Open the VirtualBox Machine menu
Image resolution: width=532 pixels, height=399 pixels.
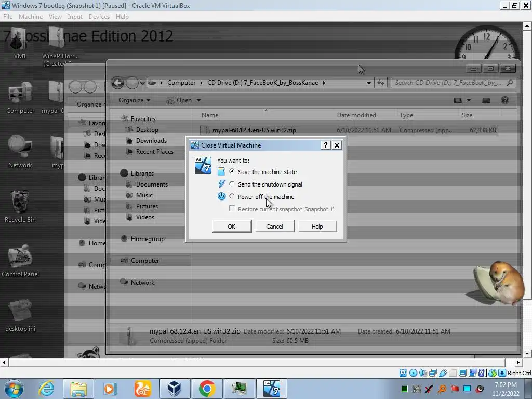[31, 17]
